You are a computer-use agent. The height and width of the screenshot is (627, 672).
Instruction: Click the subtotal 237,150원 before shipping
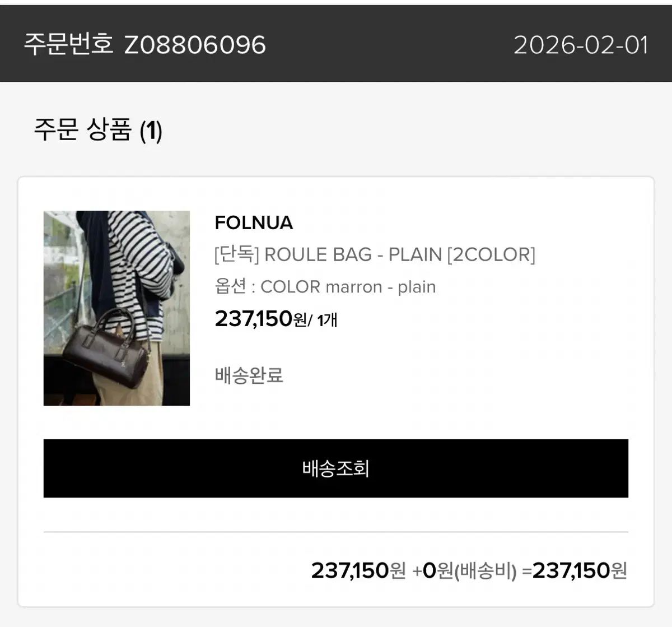tap(358, 570)
